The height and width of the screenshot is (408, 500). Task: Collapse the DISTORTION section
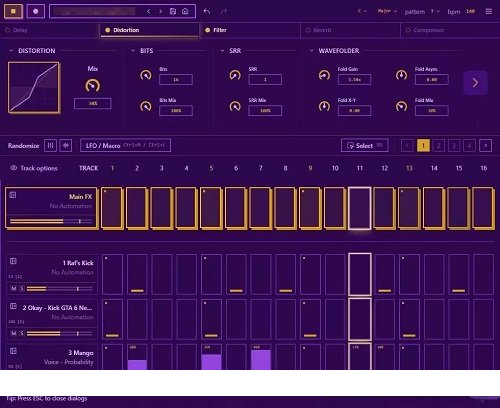tap(11, 51)
